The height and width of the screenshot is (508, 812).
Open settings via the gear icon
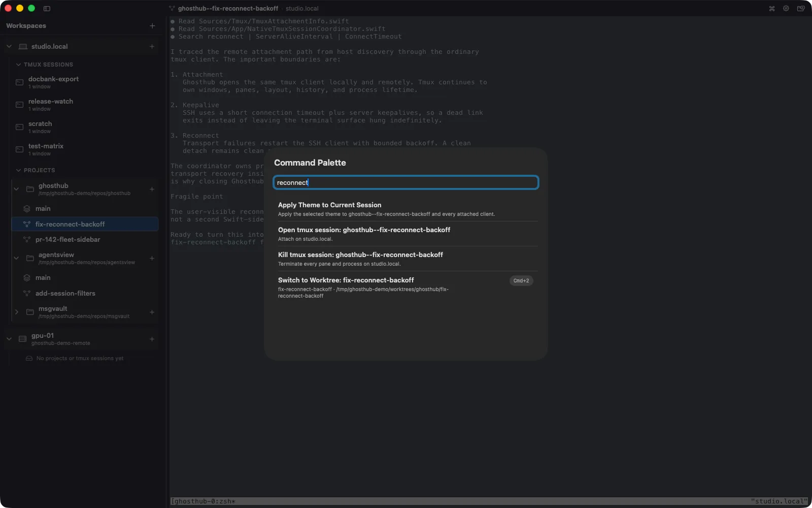coord(786,9)
